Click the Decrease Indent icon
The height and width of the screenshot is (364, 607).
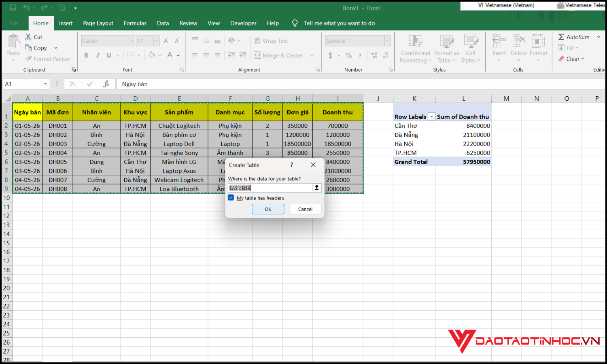tap(231, 55)
